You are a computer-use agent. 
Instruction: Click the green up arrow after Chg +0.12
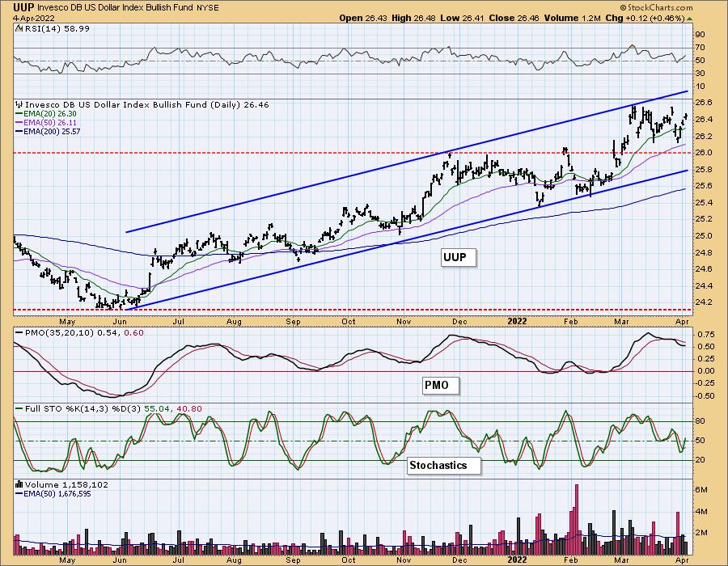point(689,19)
